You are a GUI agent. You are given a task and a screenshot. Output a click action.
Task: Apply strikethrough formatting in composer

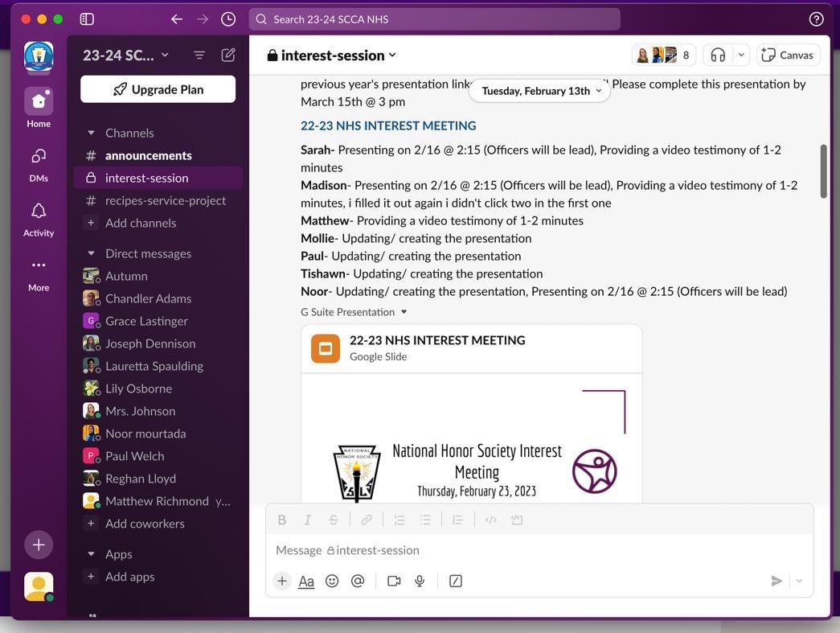(334, 520)
